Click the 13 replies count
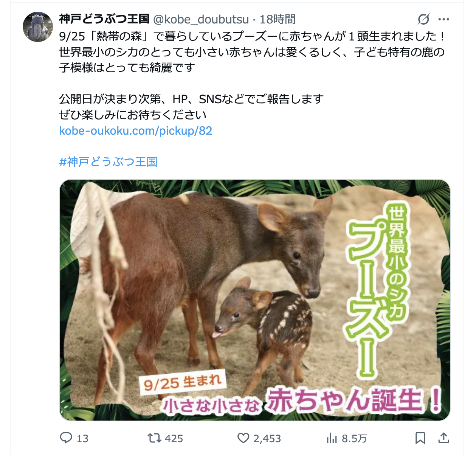476x455 pixels. coord(82,438)
